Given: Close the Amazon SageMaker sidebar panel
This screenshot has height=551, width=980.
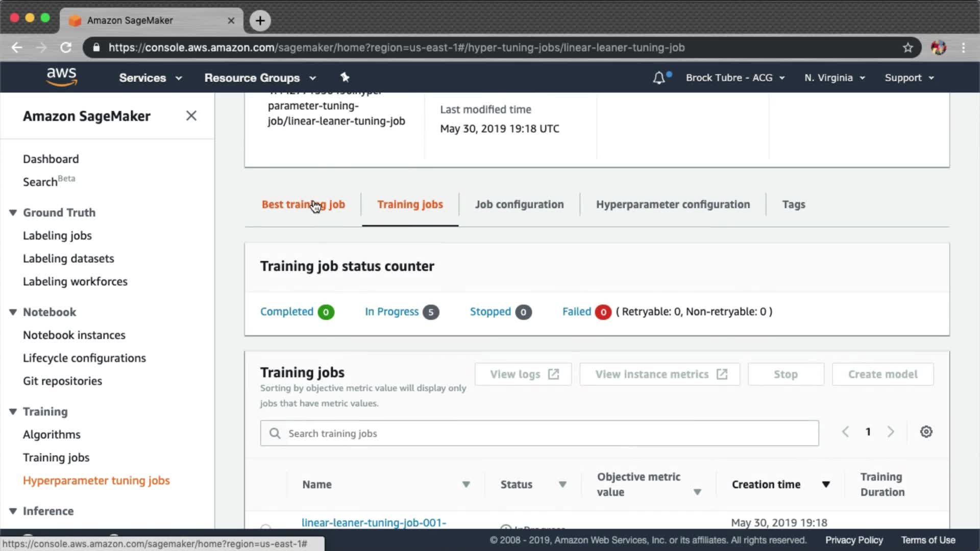Looking at the screenshot, I should [x=191, y=116].
